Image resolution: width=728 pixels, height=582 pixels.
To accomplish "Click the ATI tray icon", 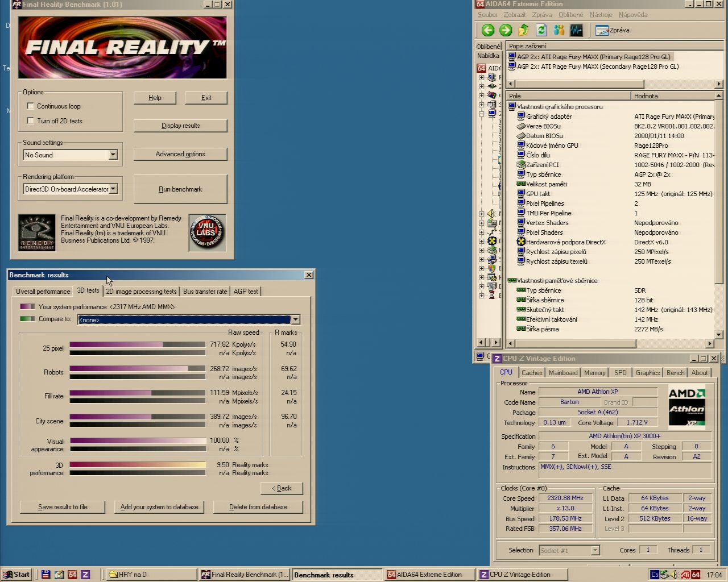I will [685, 575].
